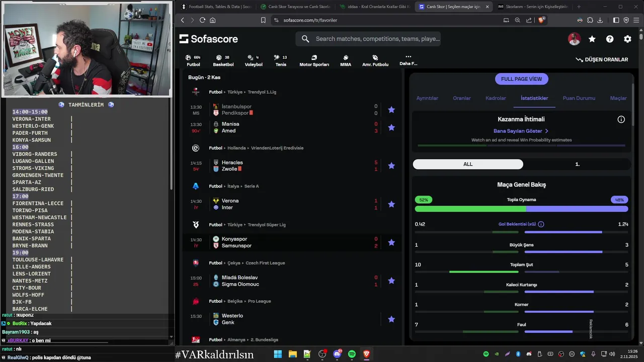Image resolution: width=644 pixels, height=362 pixels.
Task: Toggle favorite star for Westerlo-Genk
Action: click(391, 319)
